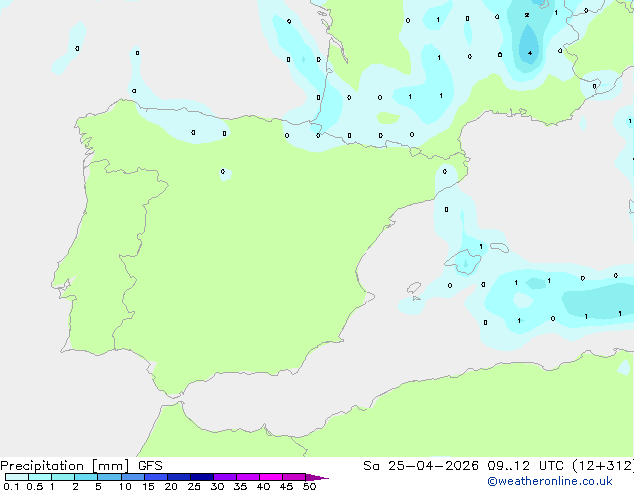Viewport: 634px width, 490px height.
Task: Pick the 20–25 mm legend swatch
Action: [x=178, y=477]
